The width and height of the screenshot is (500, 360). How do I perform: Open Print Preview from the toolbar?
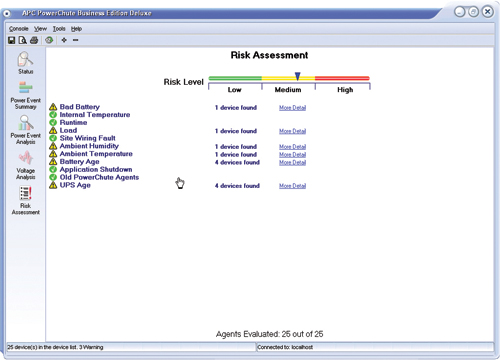click(x=23, y=40)
